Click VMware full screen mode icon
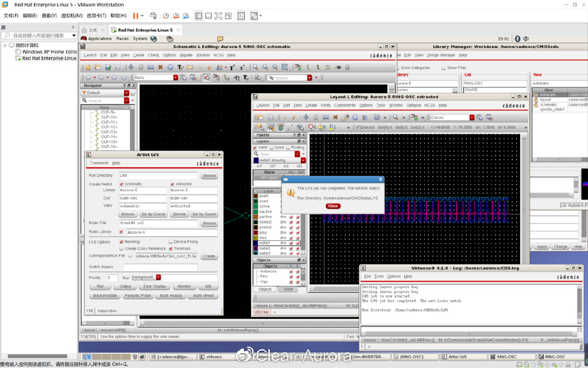 pos(218,16)
